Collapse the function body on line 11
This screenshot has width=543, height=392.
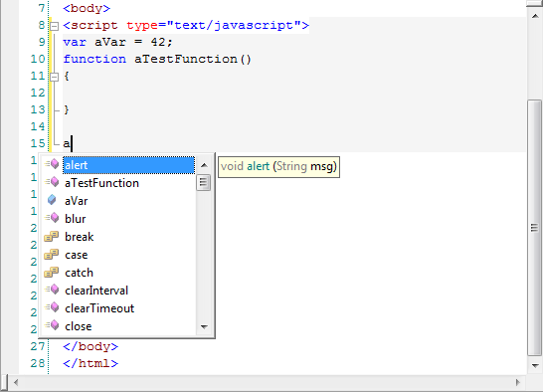tap(54, 77)
